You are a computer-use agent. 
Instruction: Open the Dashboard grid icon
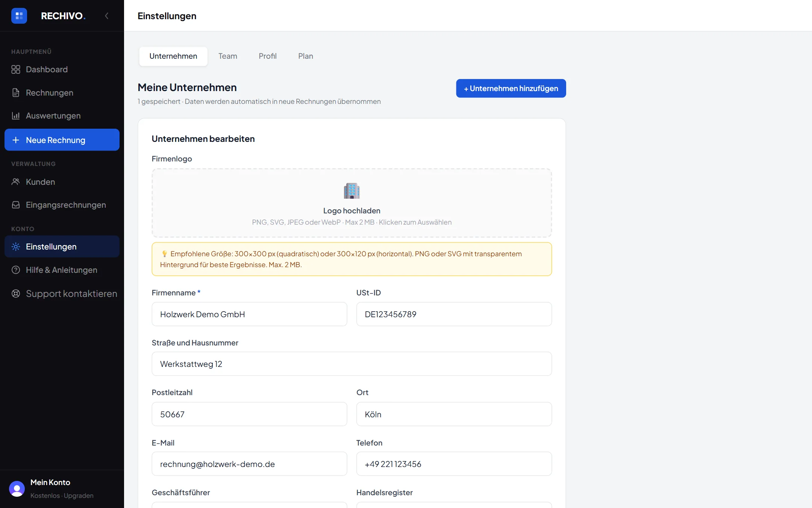pos(16,70)
